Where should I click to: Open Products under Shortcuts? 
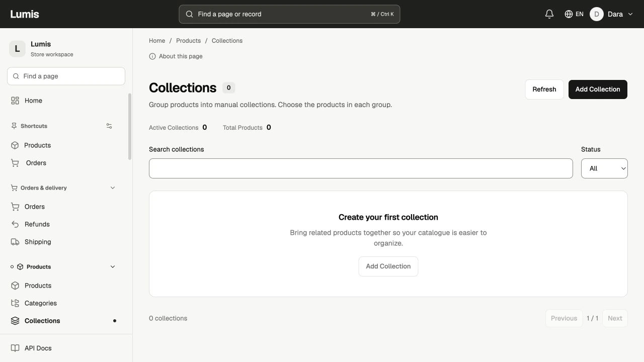point(66,145)
